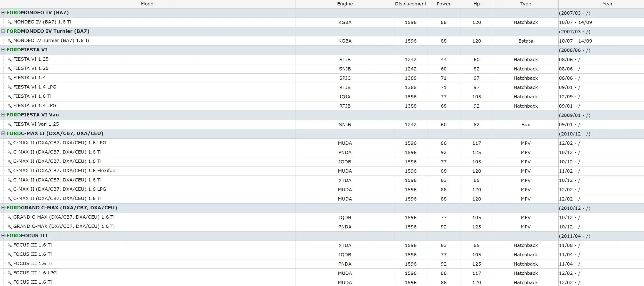Screen dimensions: 644x286
Task: Sort by the Power column header
Action: 444,4
